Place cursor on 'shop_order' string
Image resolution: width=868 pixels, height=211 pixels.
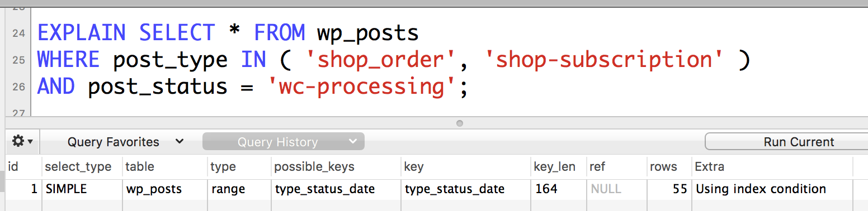(382, 60)
